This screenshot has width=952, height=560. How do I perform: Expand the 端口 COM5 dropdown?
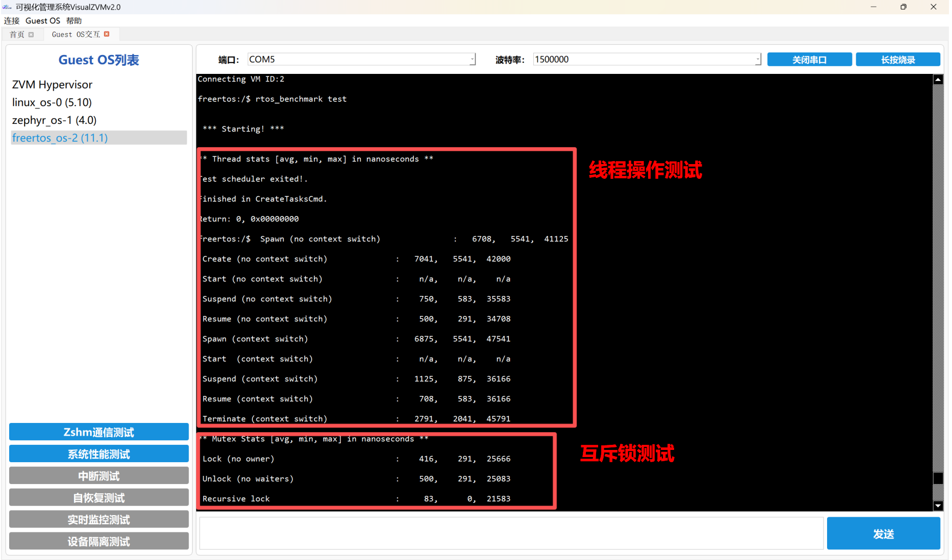(472, 60)
